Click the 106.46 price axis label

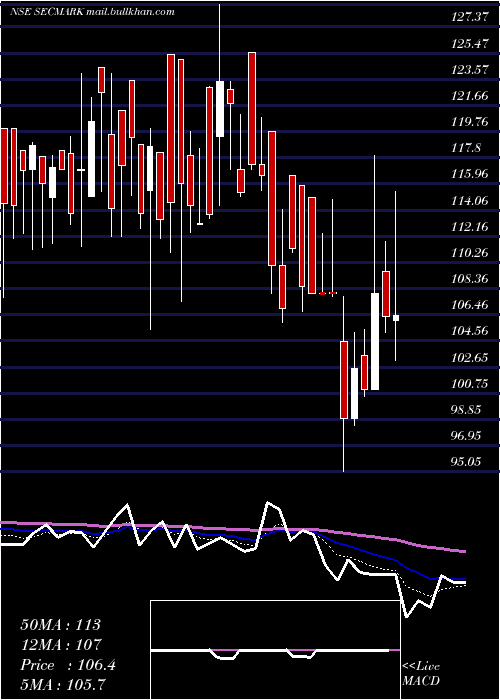[x=468, y=305]
